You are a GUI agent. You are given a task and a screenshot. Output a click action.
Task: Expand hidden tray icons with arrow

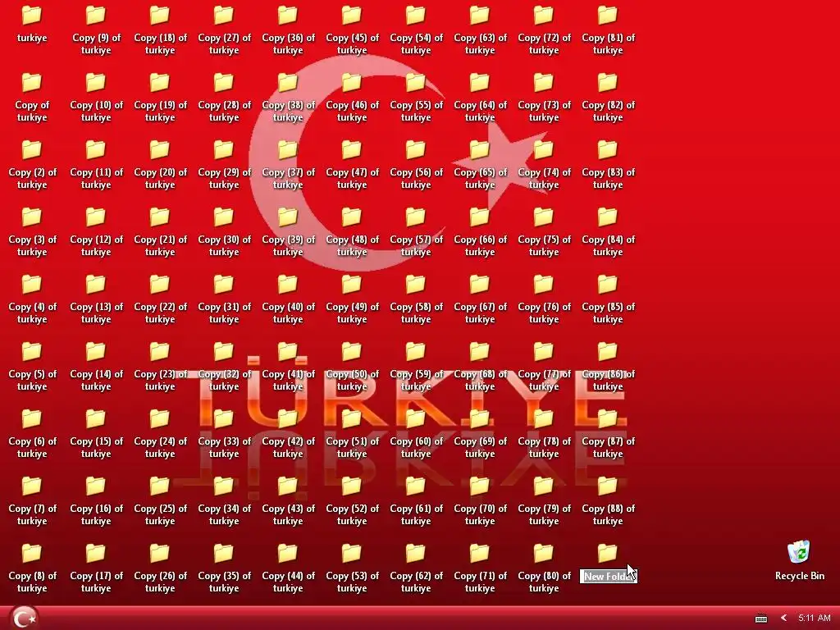783,618
